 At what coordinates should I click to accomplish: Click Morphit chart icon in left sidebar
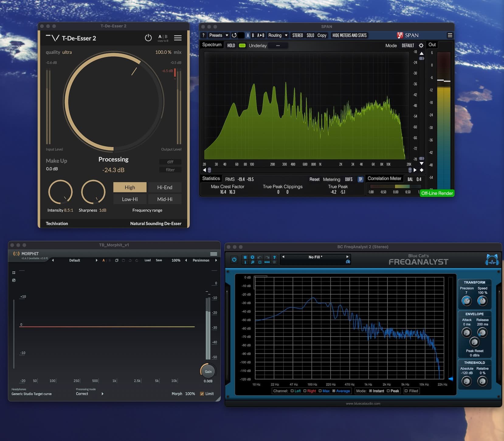(x=14, y=280)
